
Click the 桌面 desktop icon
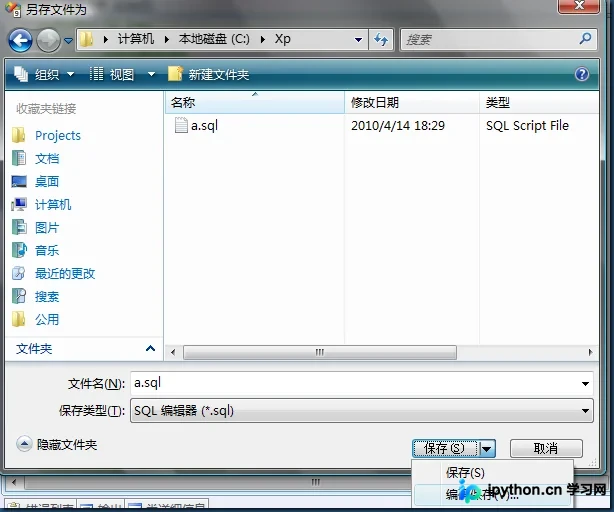click(19, 181)
